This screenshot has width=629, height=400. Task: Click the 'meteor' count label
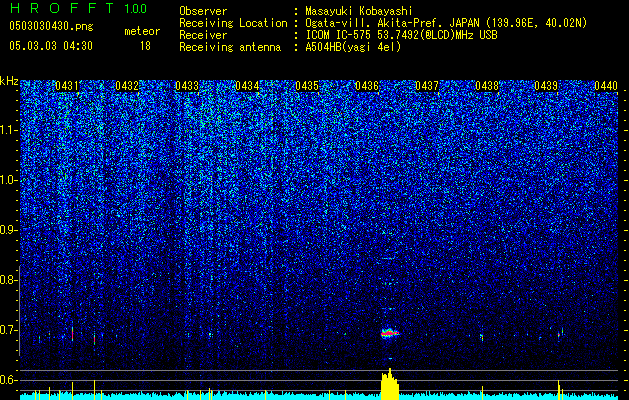point(142,31)
